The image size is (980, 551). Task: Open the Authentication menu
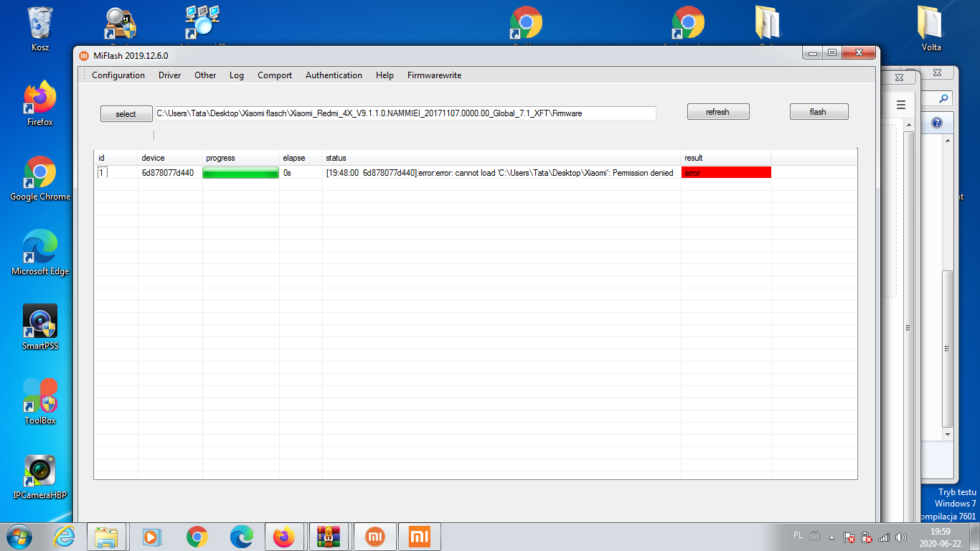[x=334, y=75]
